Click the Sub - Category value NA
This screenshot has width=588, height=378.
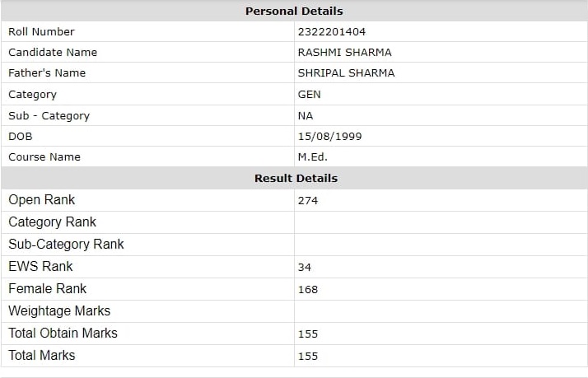306,116
